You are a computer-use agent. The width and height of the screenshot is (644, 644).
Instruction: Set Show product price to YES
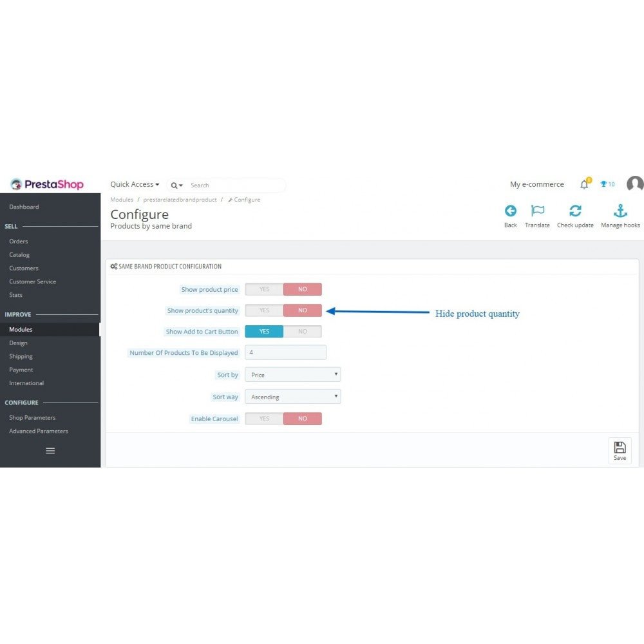pyautogui.click(x=264, y=289)
